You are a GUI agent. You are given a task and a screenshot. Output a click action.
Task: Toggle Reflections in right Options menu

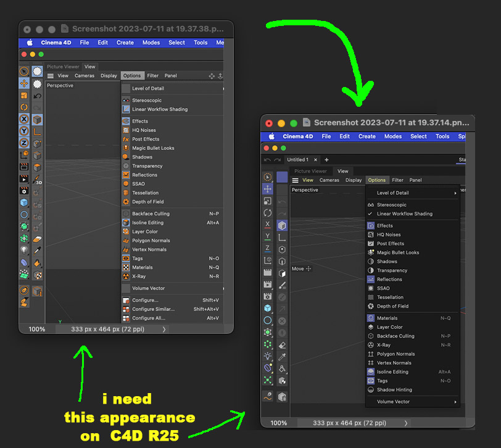pos(412,280)
